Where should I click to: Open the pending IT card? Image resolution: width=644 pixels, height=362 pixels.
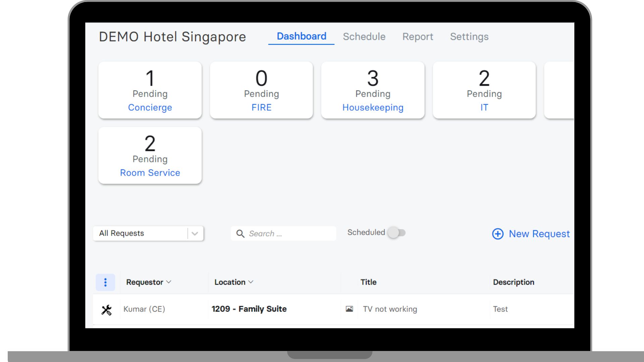pos(484,90)
